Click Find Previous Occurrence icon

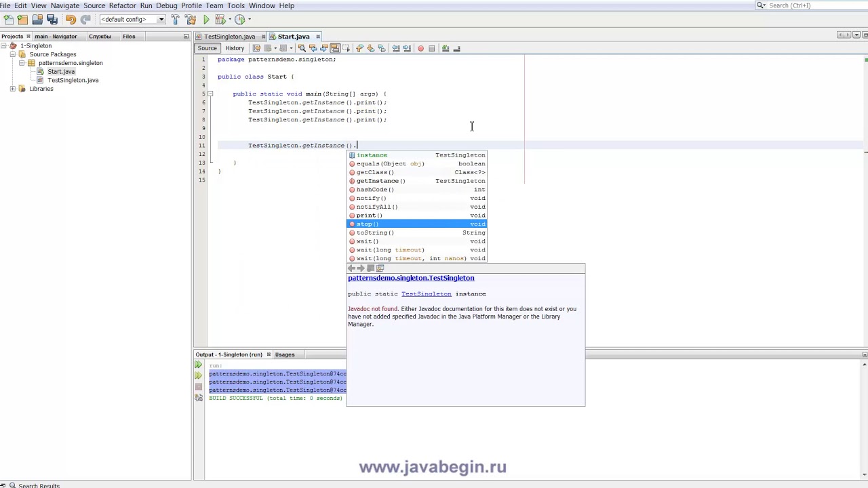(313, 48)
